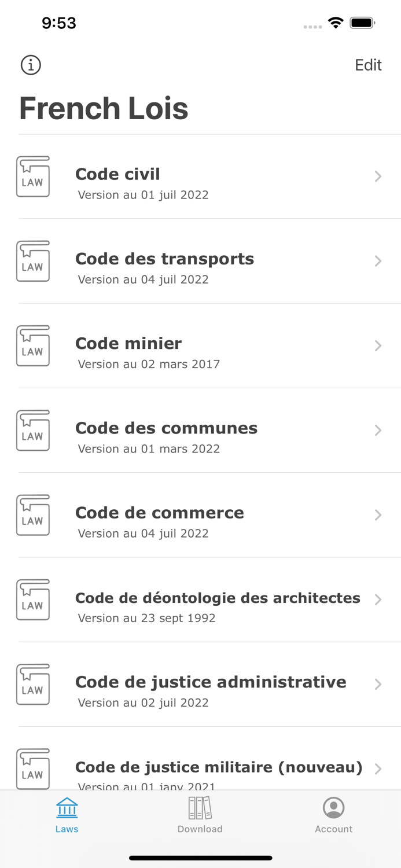Select the LAW book icon beside Code civil
Viewport: 401px width, 868px height.
pyautogui.click(x=33, y=176)
